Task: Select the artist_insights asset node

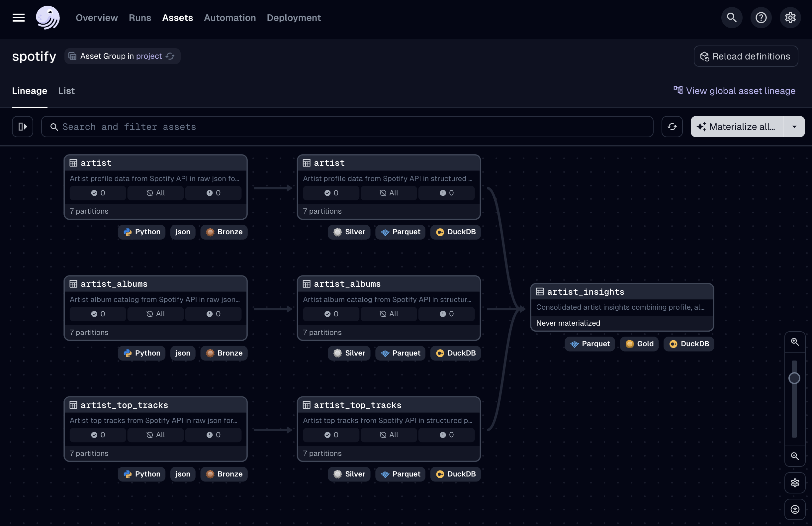Action: click(x=622, y=307)
